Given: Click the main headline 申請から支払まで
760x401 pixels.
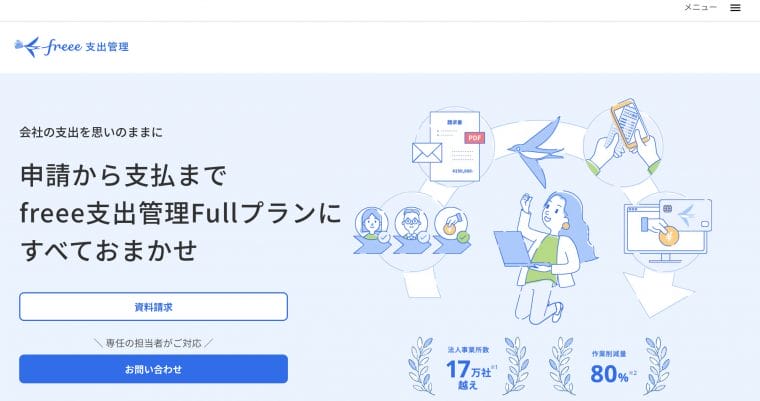Looking at the screenshot, I should [x=123, y=175].
